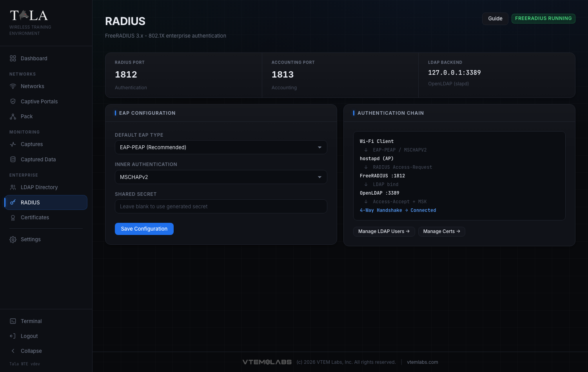Click RADIUS port value 1812

(x=126, y=74)
